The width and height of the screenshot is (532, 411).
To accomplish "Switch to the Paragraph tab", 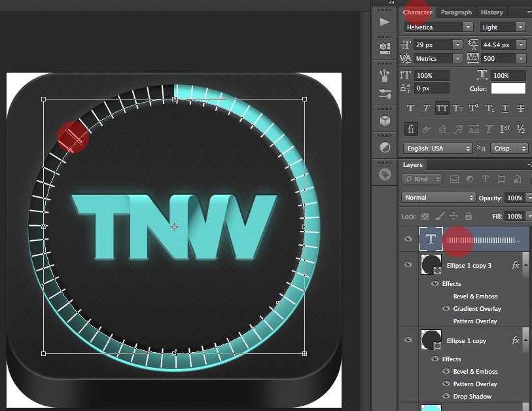I will [456, 12].
